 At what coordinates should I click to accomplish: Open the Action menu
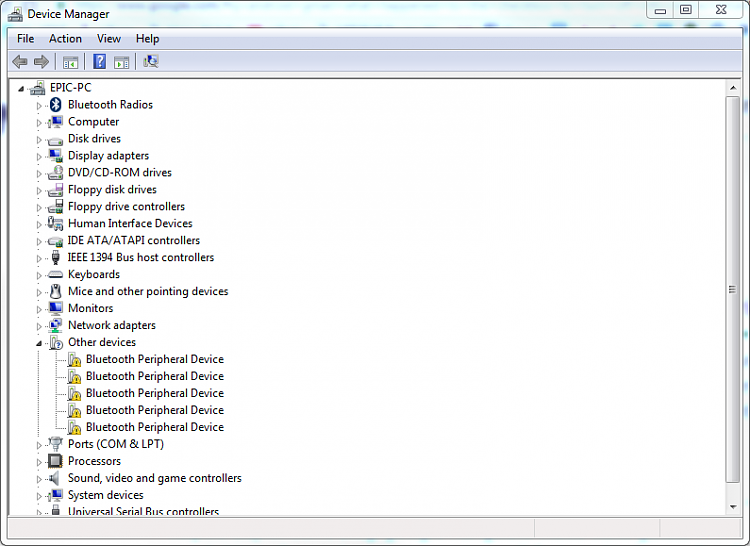(x=65, y=39)
